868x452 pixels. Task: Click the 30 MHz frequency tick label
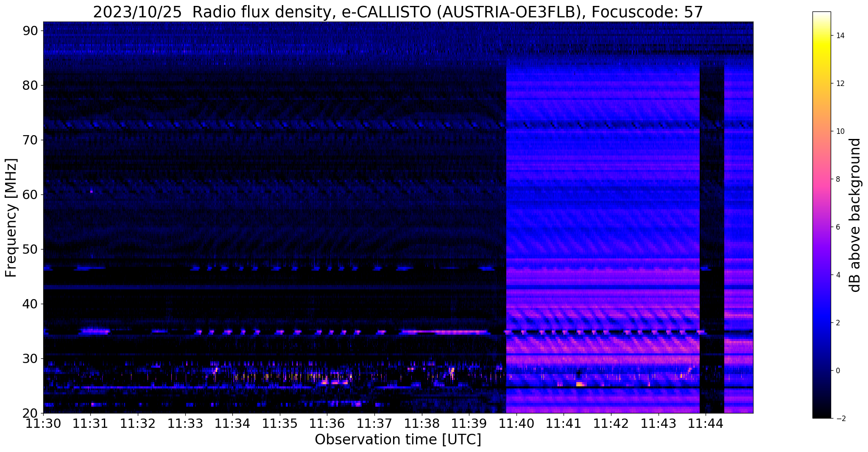[30, 358]
